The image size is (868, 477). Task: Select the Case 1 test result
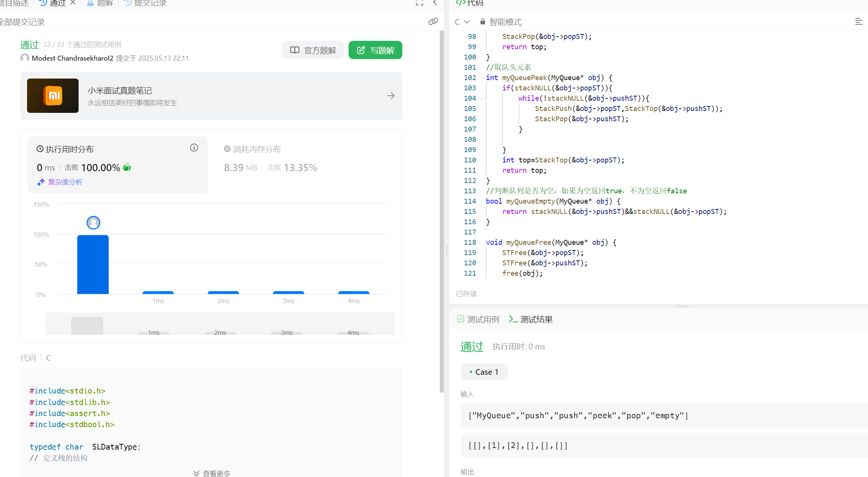pos(484,372)
